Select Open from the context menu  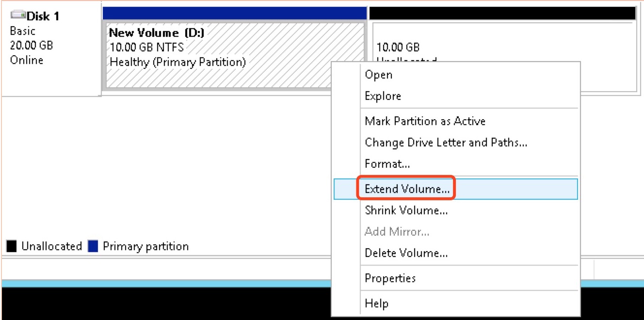point(379,75)
